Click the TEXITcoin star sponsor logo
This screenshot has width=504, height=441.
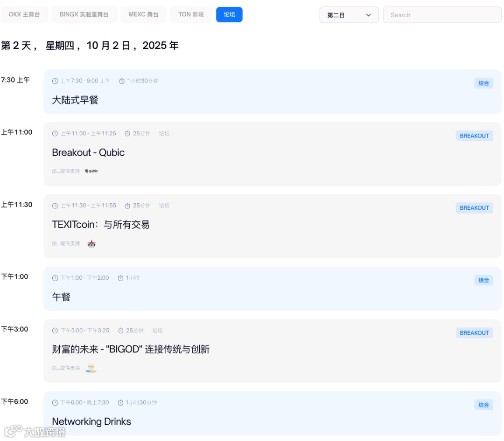pos(91,244)
